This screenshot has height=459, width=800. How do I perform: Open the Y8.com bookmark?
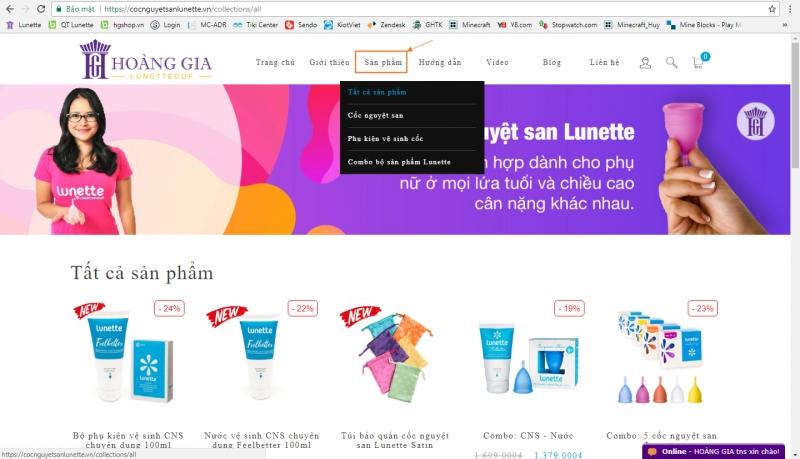click(515, 24)
